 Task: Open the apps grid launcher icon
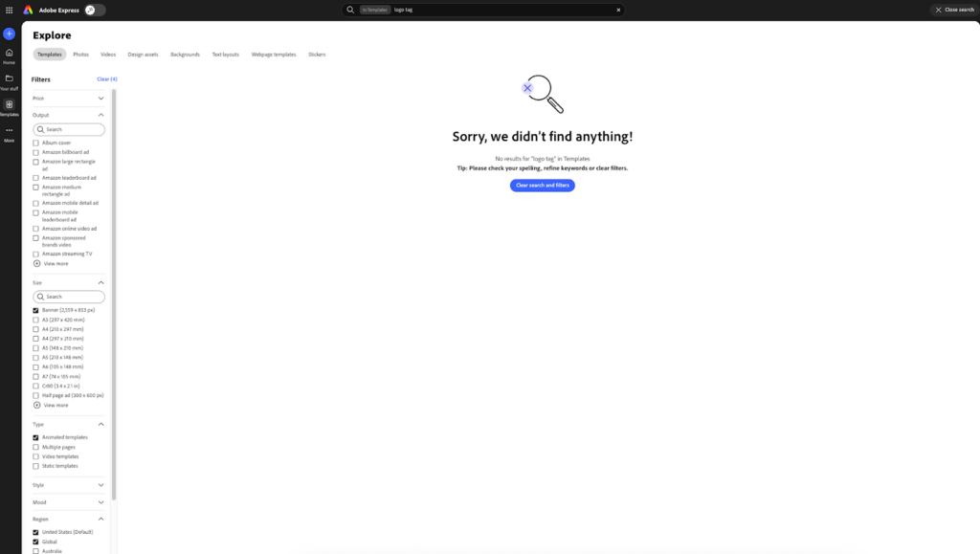(x=10, y=10)
